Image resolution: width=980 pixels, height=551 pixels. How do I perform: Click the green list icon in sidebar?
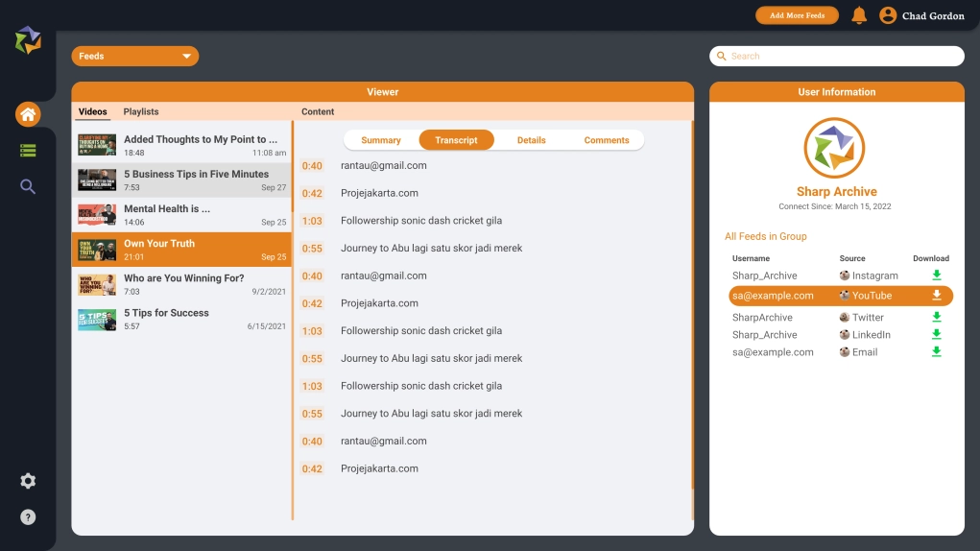[28, 151]
